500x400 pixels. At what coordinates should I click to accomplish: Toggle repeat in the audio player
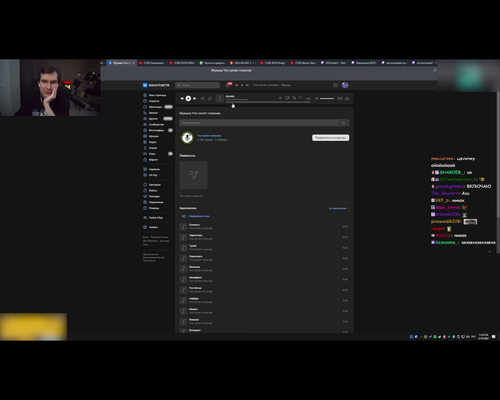click(x=210, y=98)
